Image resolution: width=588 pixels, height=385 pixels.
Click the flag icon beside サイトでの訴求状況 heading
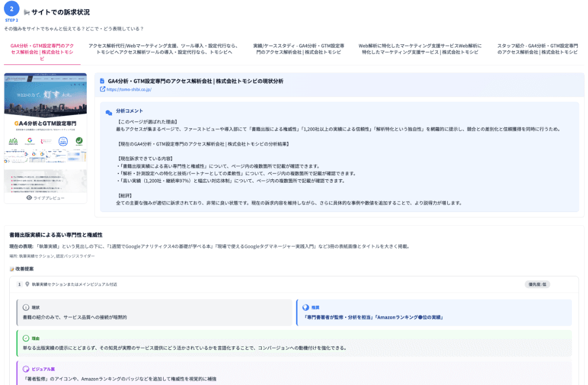point(27,11)
